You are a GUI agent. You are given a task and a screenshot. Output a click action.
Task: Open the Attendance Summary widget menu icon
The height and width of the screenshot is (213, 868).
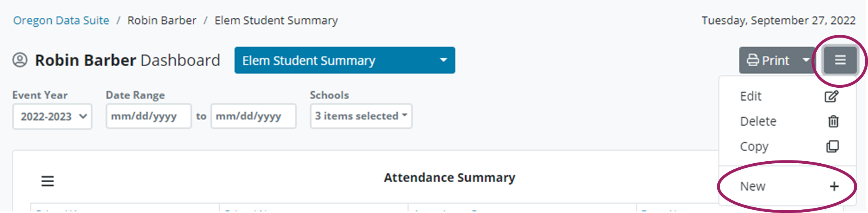(x=48, y=181)
